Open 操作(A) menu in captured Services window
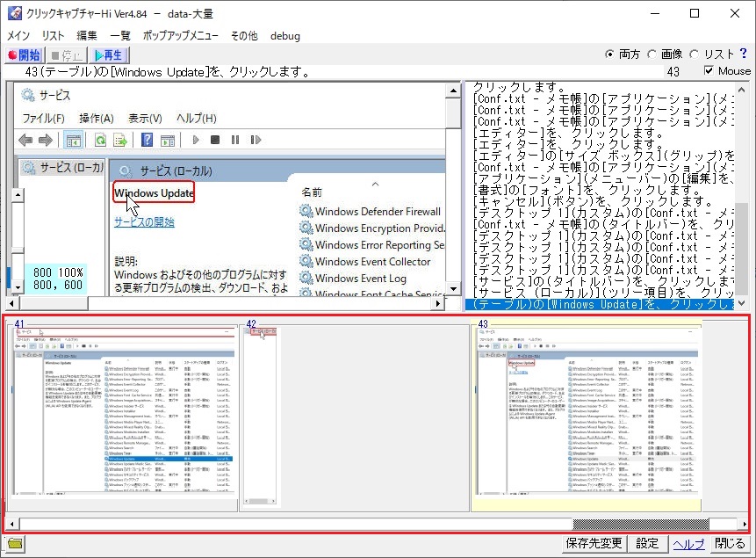Viewport: 756px width, 558px height. tap(97, 119)
